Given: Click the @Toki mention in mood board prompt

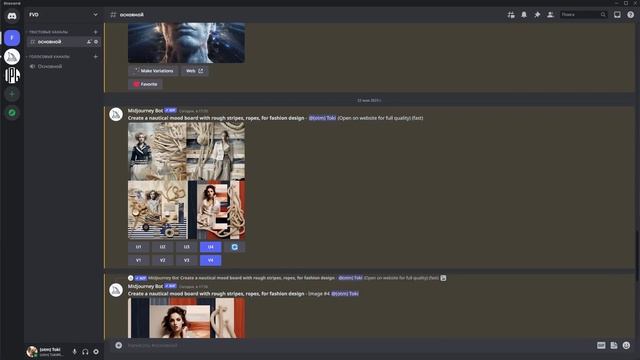Looking at the screenshot, I should pyautogui.click(x=322, y=118).
